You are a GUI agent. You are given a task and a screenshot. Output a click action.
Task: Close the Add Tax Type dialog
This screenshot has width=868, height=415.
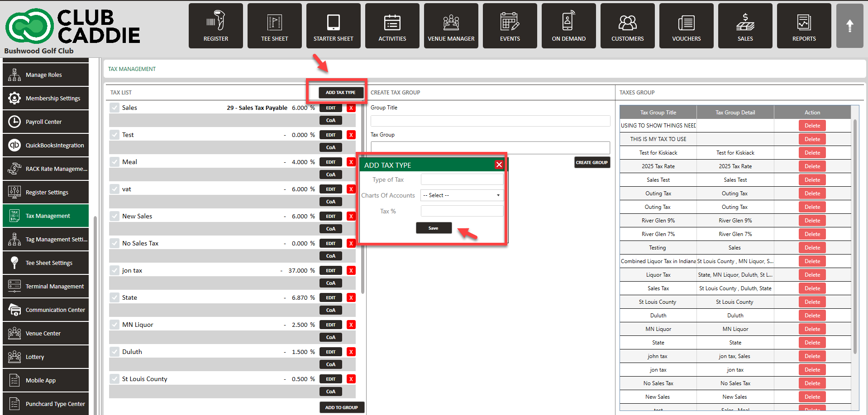click(499, 165)
